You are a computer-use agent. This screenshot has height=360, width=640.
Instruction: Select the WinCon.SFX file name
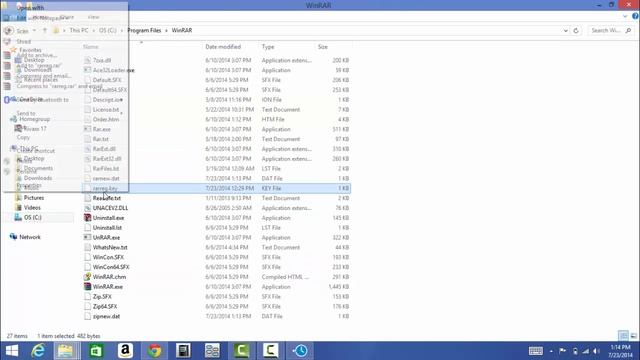pos(108,257)
